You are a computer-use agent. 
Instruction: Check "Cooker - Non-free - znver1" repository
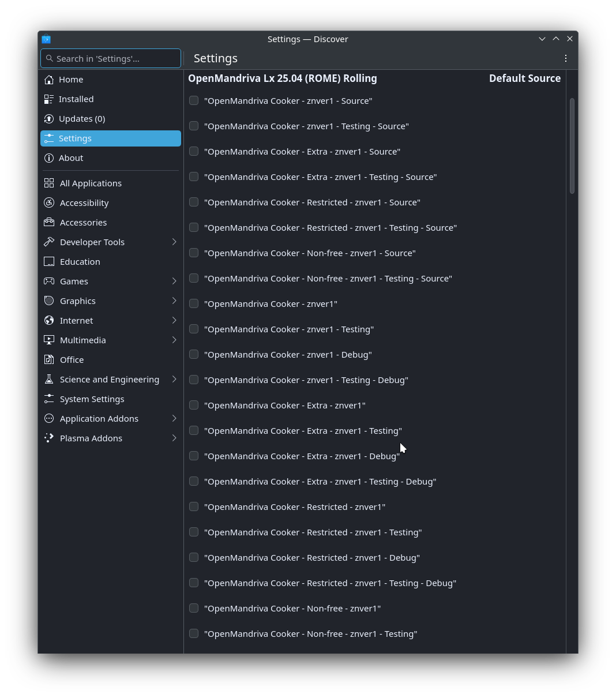[194, 608]
